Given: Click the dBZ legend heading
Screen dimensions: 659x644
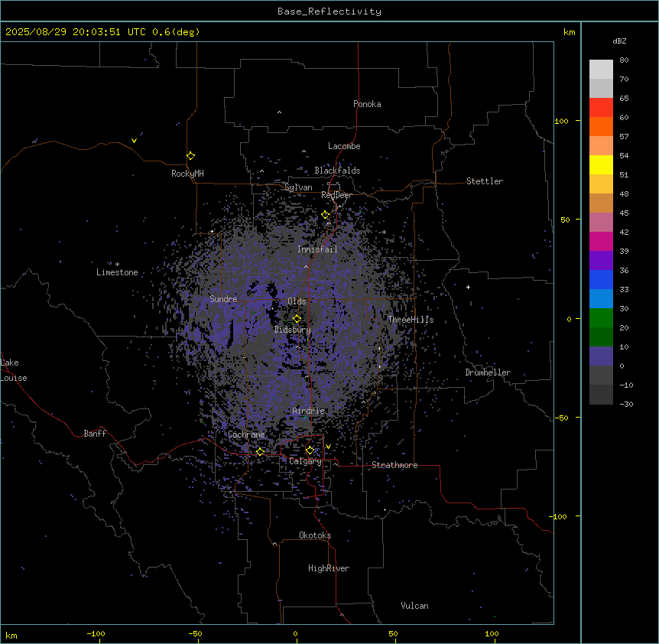Looking at the screenshot, I should pyautogui.click(x=619, y=41).
